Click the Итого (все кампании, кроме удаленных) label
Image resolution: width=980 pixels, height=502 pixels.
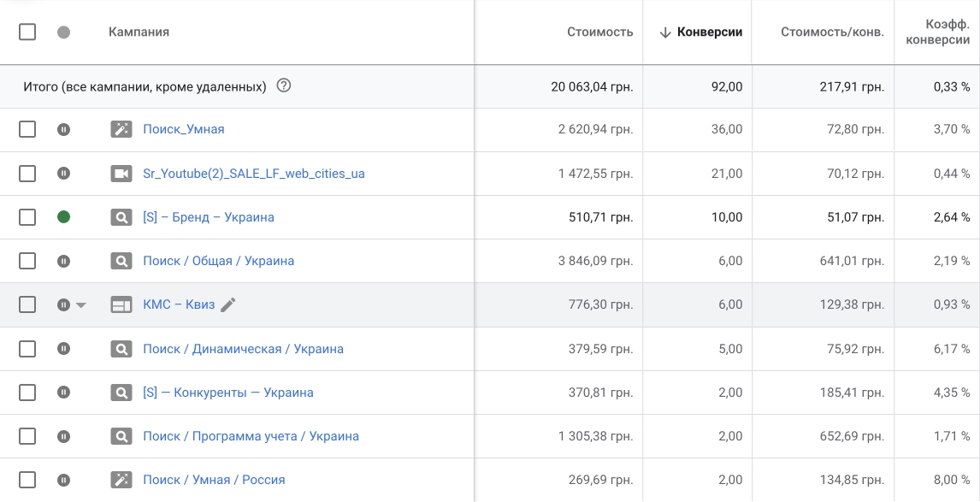(145, 86)
